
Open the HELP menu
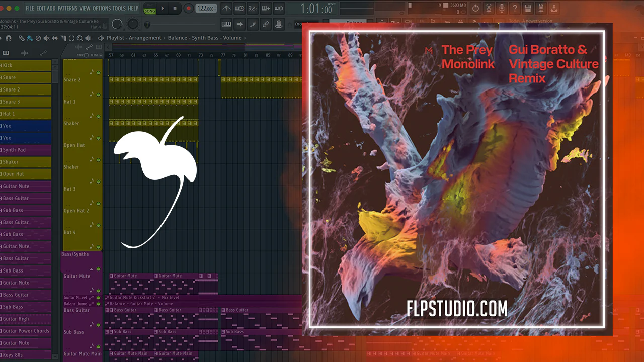coord(133,9)
